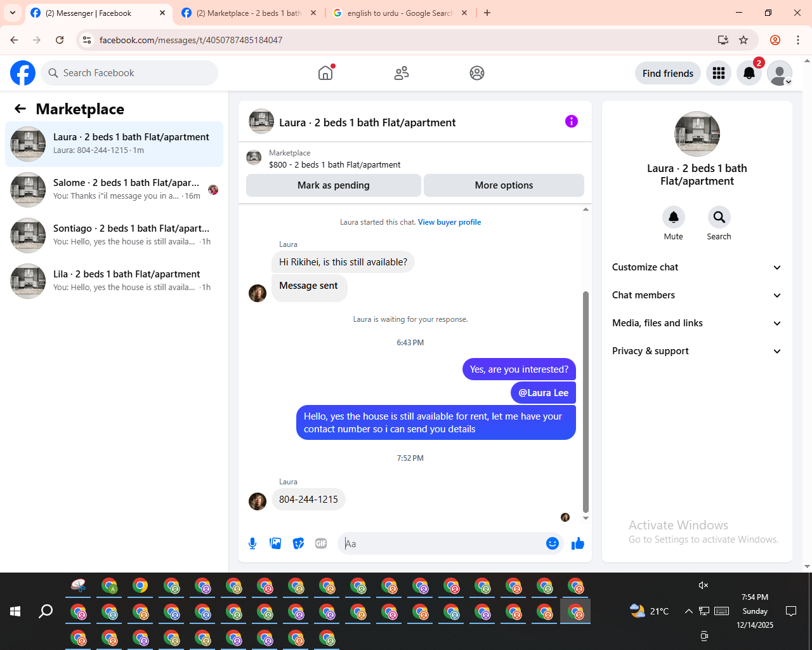Open Sontiago conversation in list
This screenshot has height=650, width=812.
pyautogui.click(x=114, y=235)
